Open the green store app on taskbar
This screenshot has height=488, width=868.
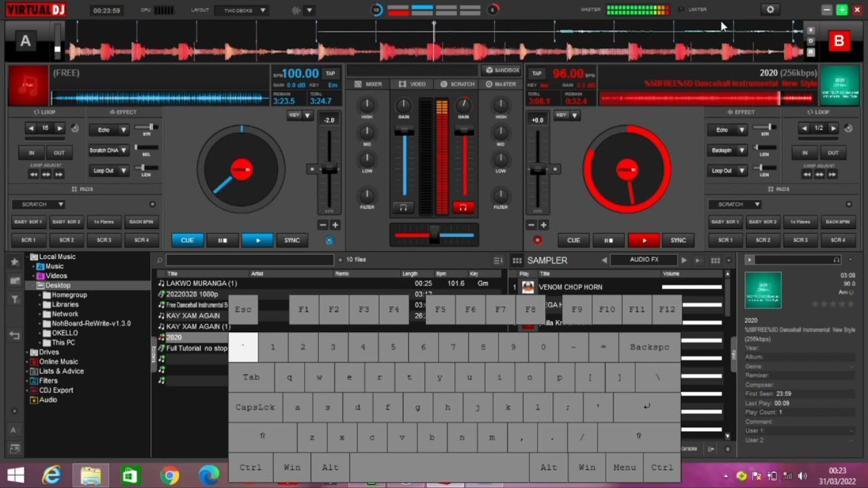tap(130, 475)
